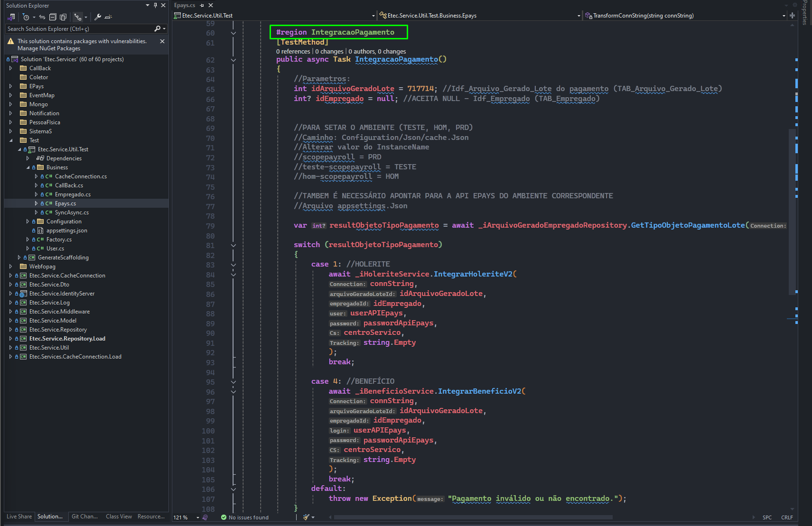The image size is (812, 526).
Task: Pin the Epays.cs document tab
Action: click(202, 5)
